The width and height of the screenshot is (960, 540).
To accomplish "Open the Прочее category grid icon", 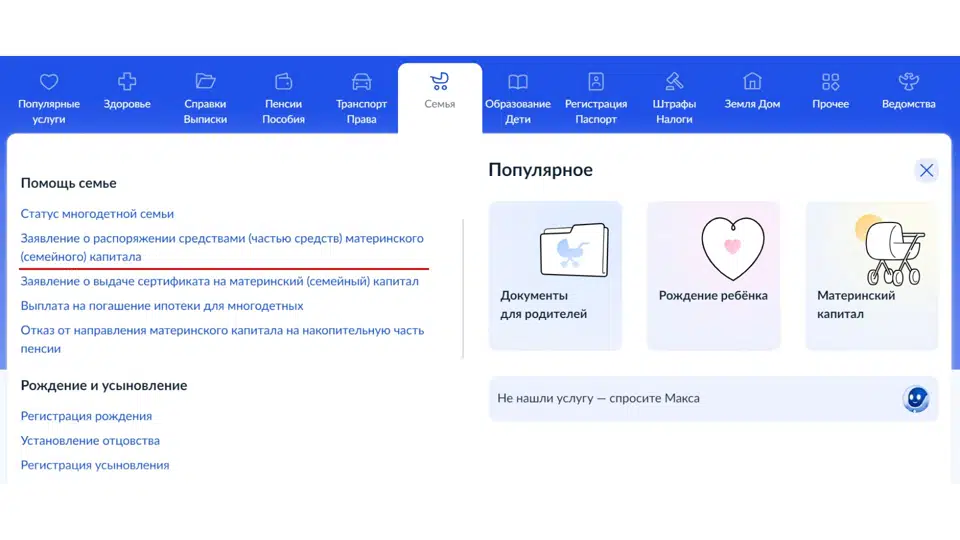I will [830, 81].
